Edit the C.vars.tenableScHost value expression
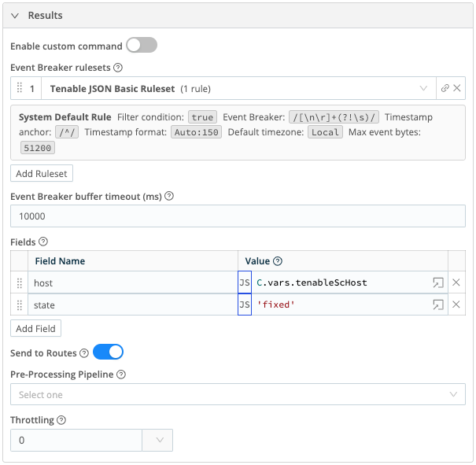 [340, 282]
